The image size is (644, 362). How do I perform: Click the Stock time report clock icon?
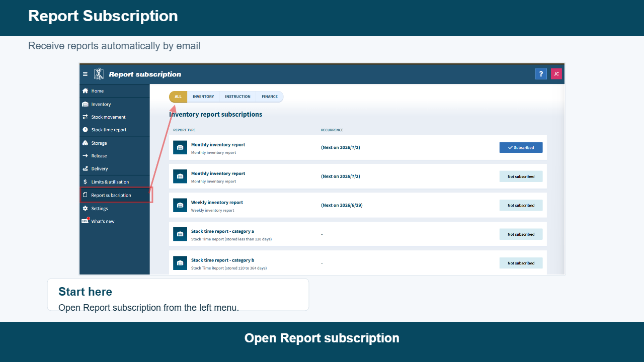pyautogui.click(x=85, y=130)
